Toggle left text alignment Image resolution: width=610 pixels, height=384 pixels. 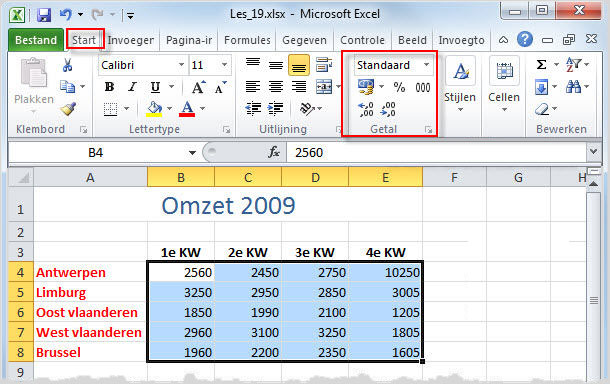tap(253, 86)
